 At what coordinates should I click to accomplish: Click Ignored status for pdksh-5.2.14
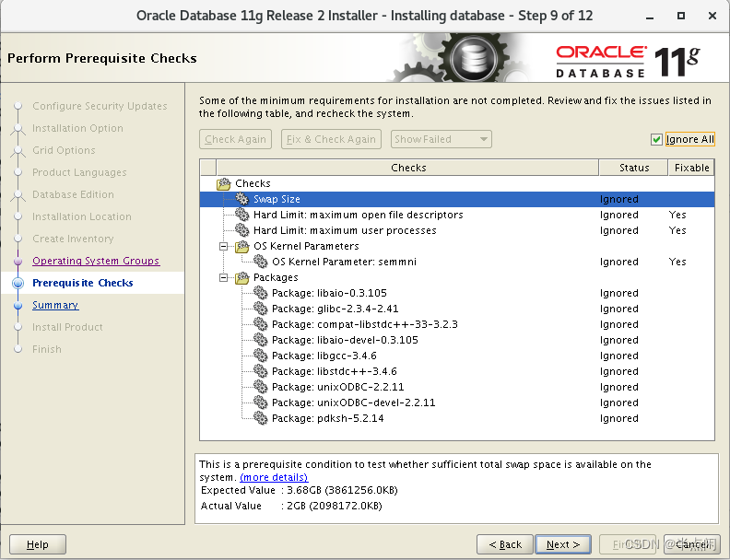618,418
